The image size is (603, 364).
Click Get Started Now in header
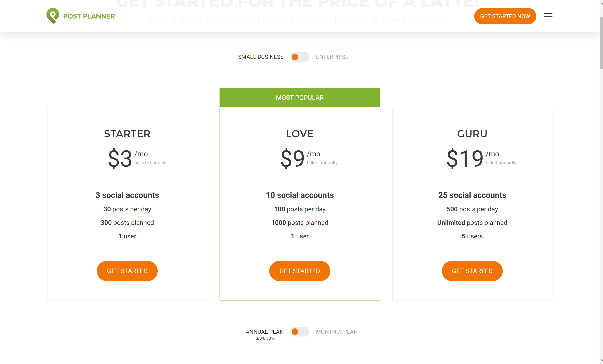coord(505,16)
